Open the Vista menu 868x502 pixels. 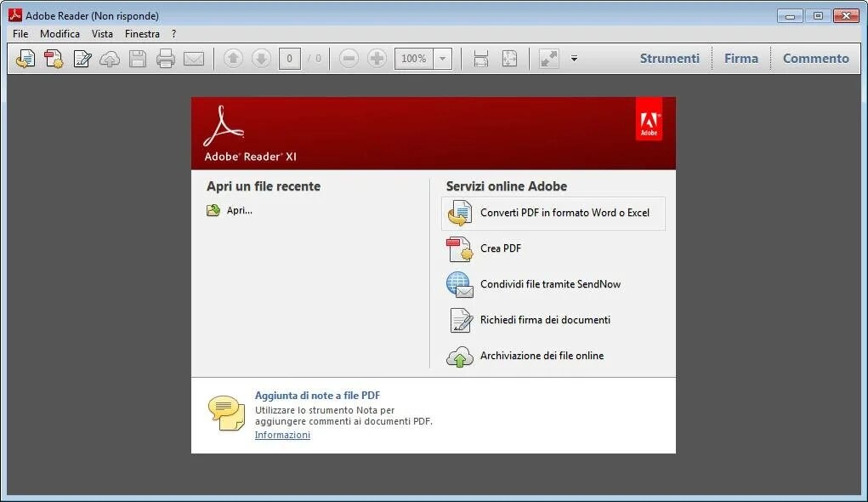click(x=102, y=34)
